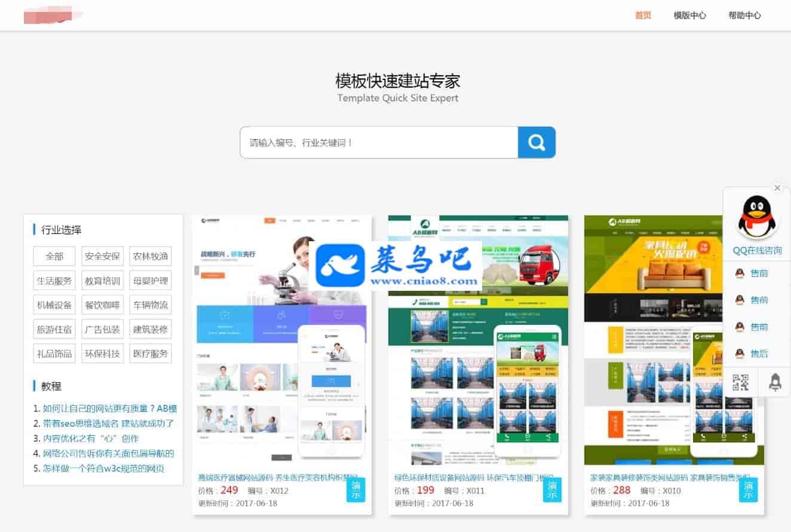Open the medical equipment template thumbnail
Image resolution: width=791 pixels, height=532 pixels.
(x=281, y=340)
